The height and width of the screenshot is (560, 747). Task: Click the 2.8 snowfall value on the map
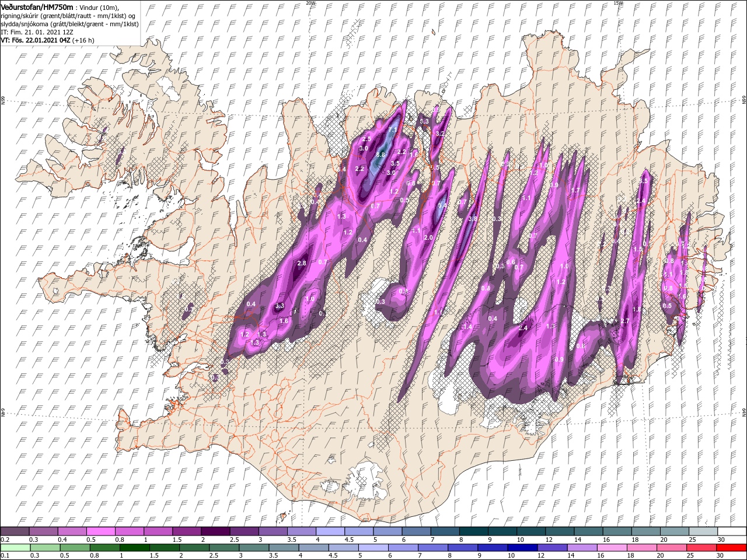tap(302, 264)
